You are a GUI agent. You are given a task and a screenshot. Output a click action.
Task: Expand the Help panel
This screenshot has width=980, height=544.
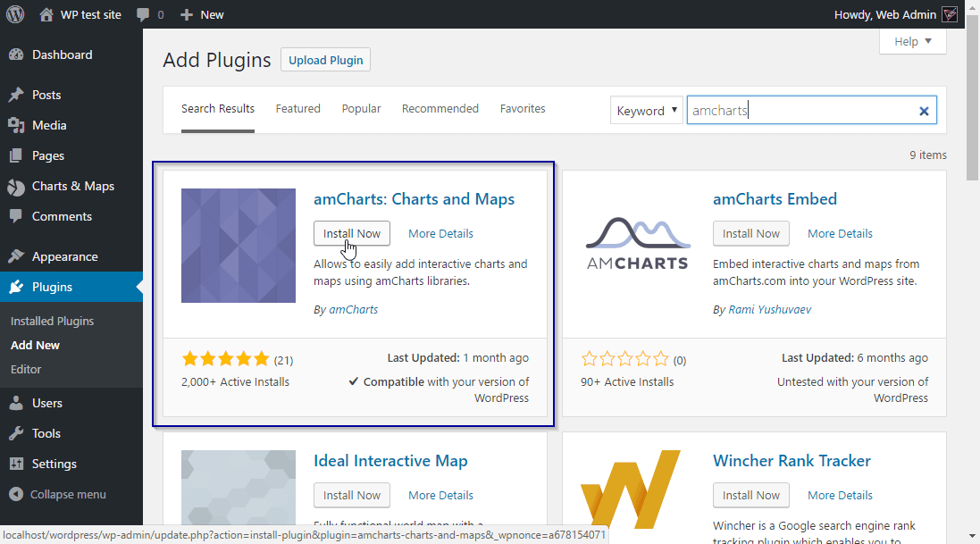click(912, 41)
